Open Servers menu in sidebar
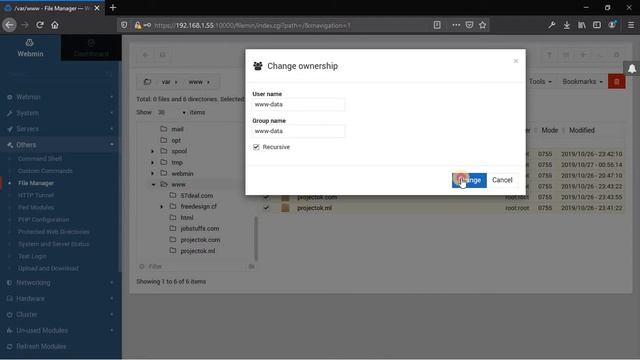 point(60,129)
